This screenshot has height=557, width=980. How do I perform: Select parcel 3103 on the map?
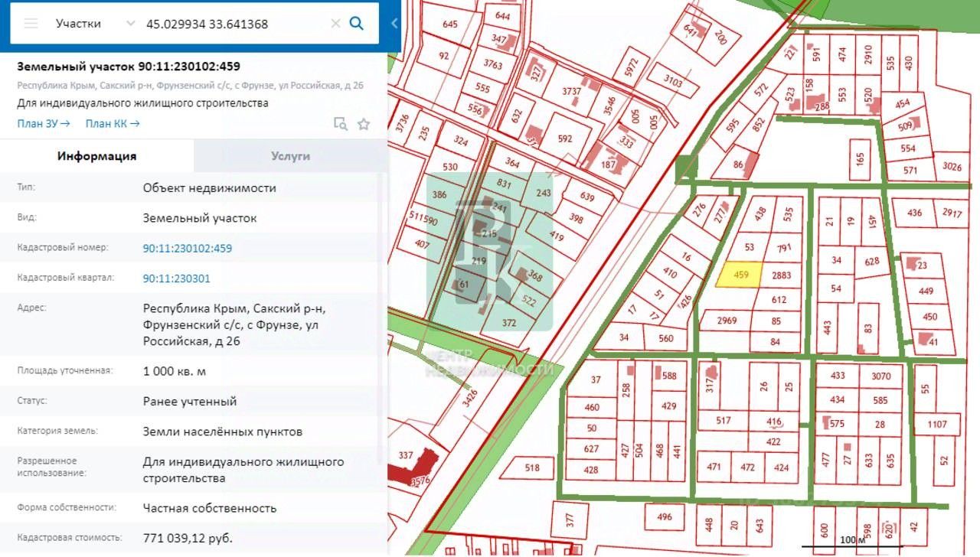click(x=673, y=80)
